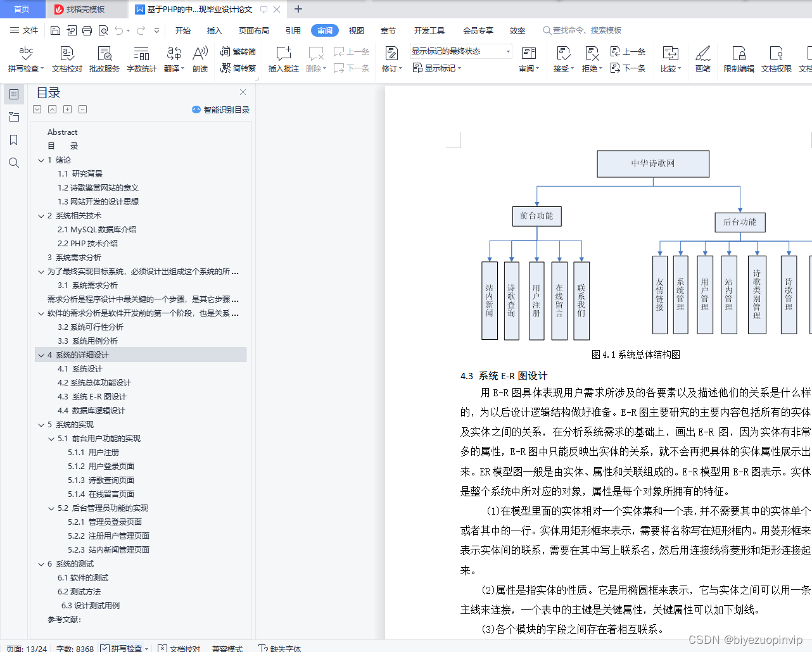
Task: Open a new tab with plus button
Action: [x=298, y=9]
